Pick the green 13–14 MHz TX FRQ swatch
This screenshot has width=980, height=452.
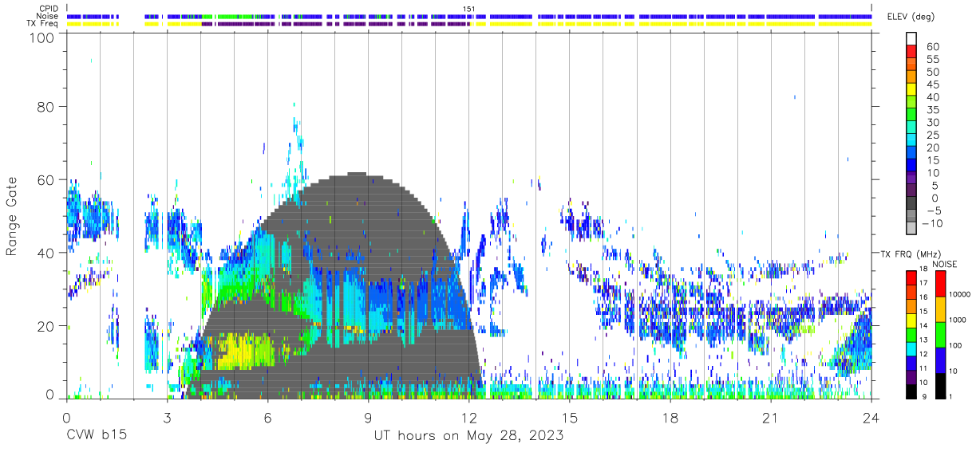(911, 334)
